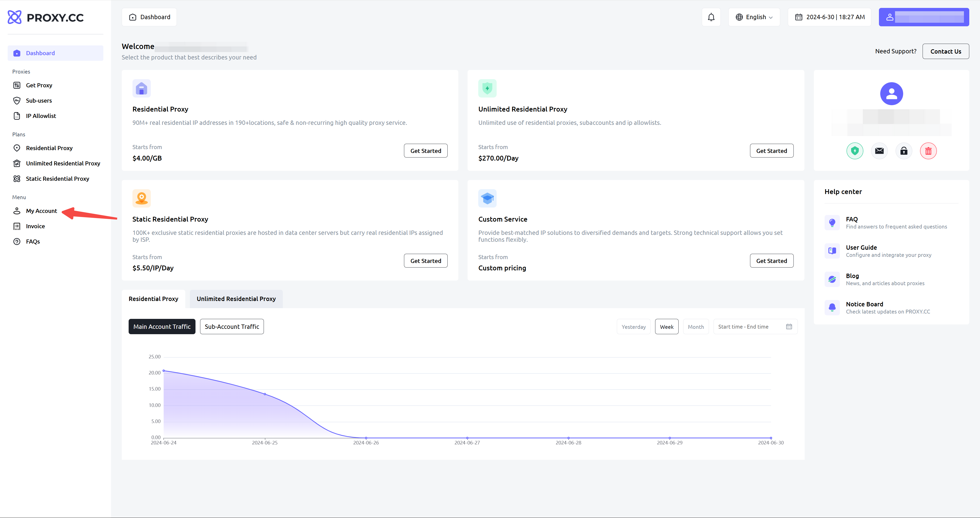Switch to Unlimited Residential Proxy chart tab
Image resolution: width=980 pixels, height=518 pixels.
click(x=236, y=299)
